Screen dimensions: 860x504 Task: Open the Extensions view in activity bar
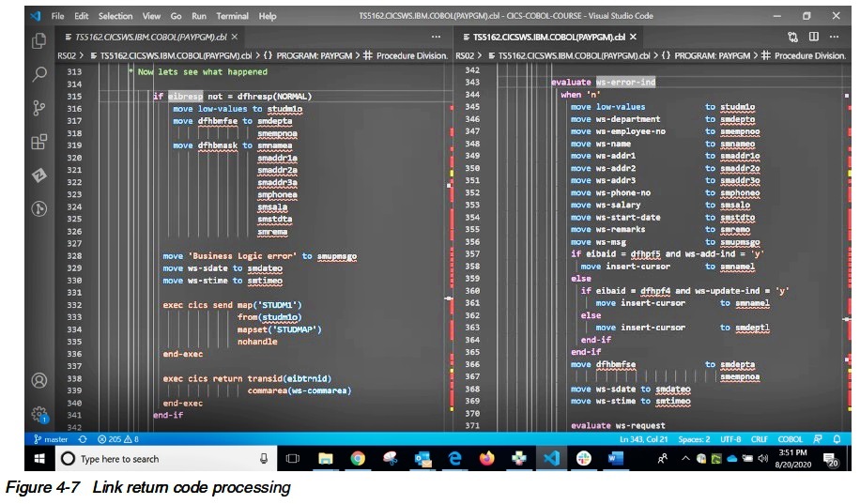tap(38, 142)
